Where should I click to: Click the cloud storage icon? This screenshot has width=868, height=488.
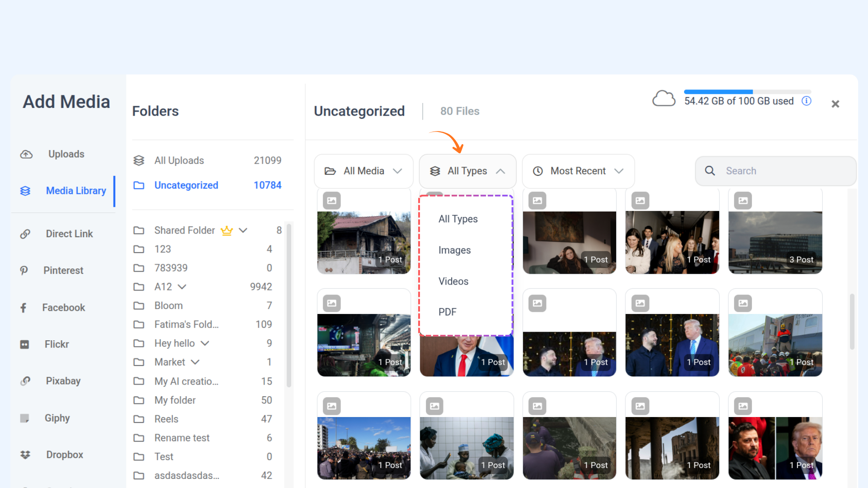tap(664, 99)
